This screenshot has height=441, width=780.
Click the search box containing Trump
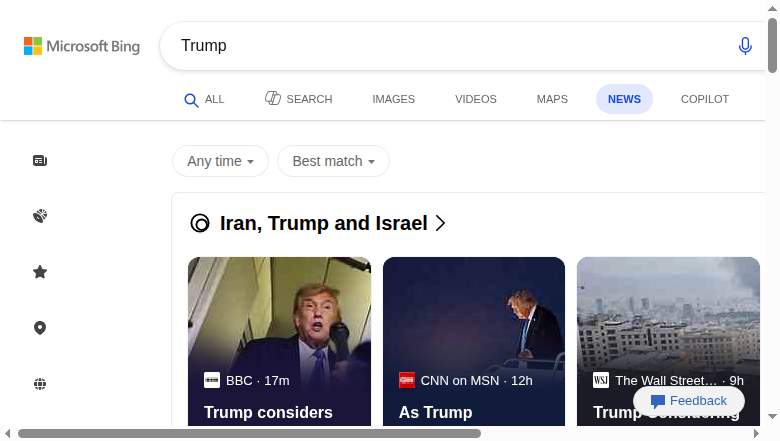click(463, 46)
